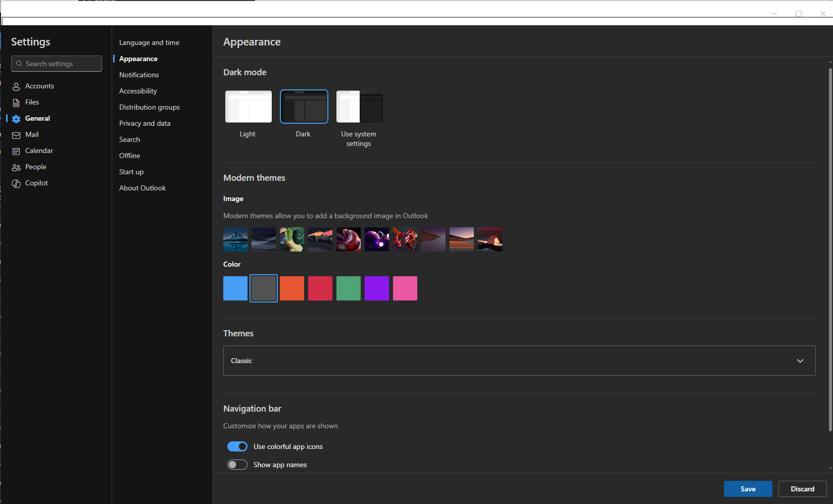Screen dimensions: 833x504
Task: Open Language and time settings
Action: pyautogui.click(x=150, y=42)
